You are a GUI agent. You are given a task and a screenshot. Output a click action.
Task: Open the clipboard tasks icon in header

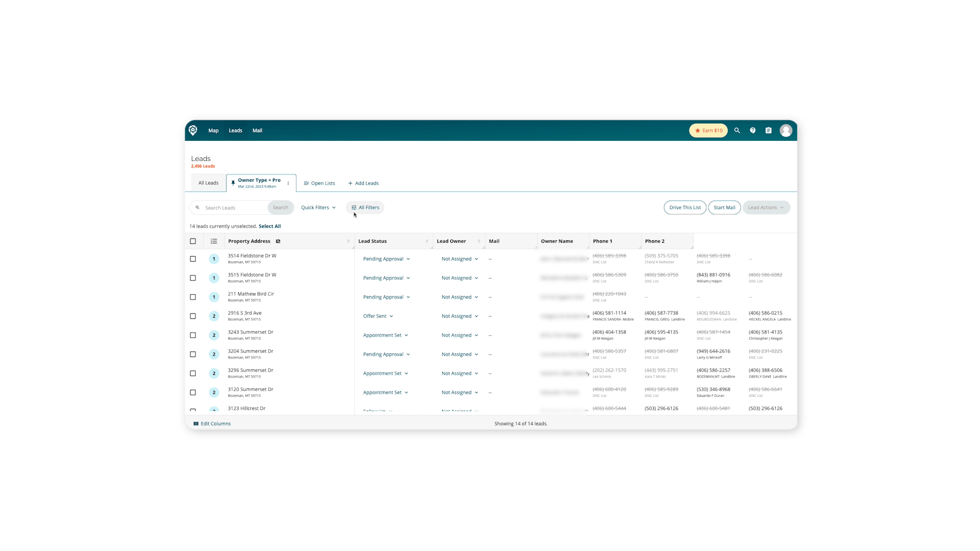coord(768,131)
